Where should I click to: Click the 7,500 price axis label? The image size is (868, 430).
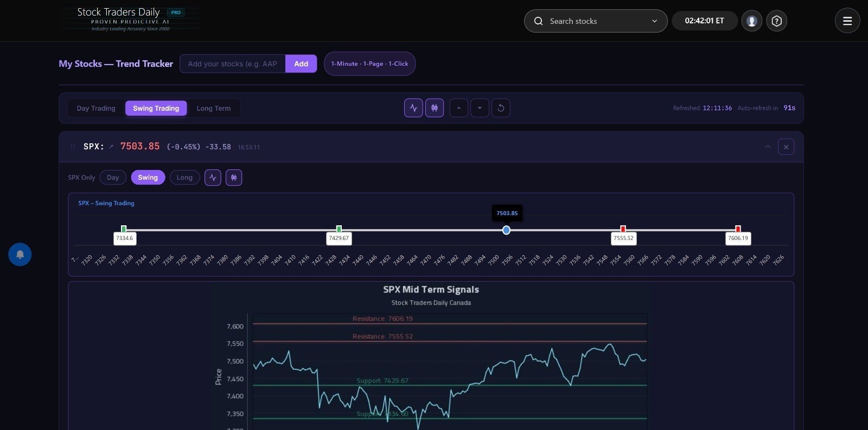(235, 361)
